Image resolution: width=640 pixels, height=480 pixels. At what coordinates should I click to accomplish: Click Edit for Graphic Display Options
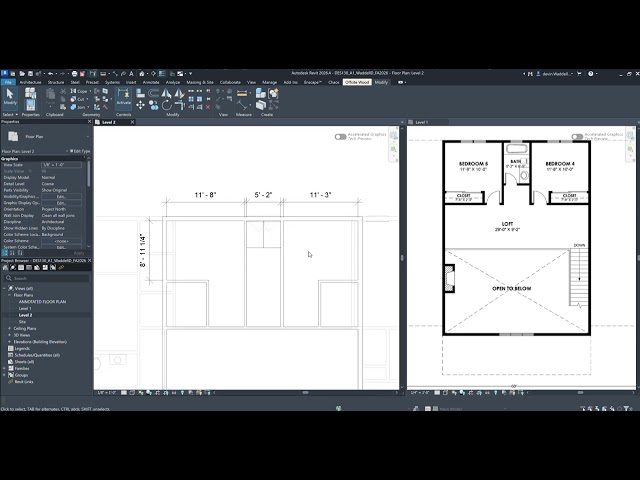point(61,203)
